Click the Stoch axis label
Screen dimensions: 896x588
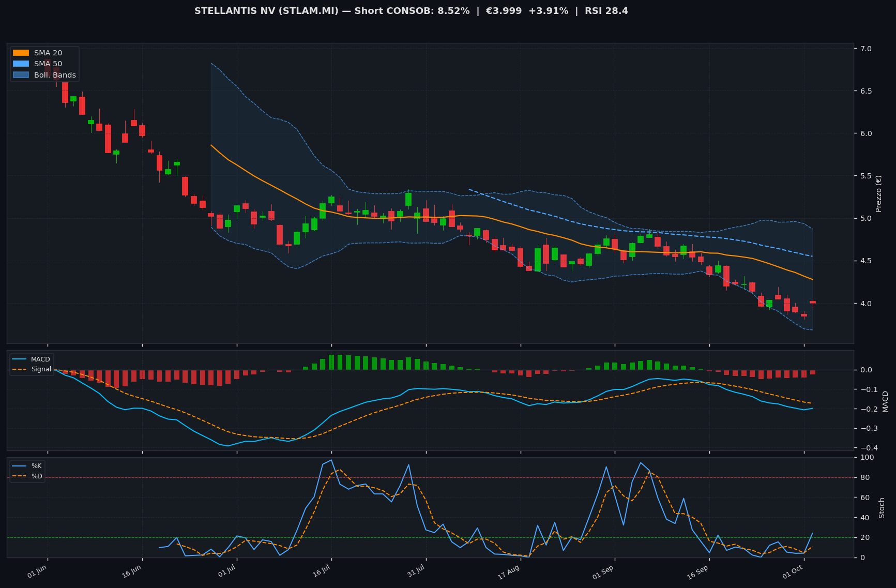coord(882,508)
